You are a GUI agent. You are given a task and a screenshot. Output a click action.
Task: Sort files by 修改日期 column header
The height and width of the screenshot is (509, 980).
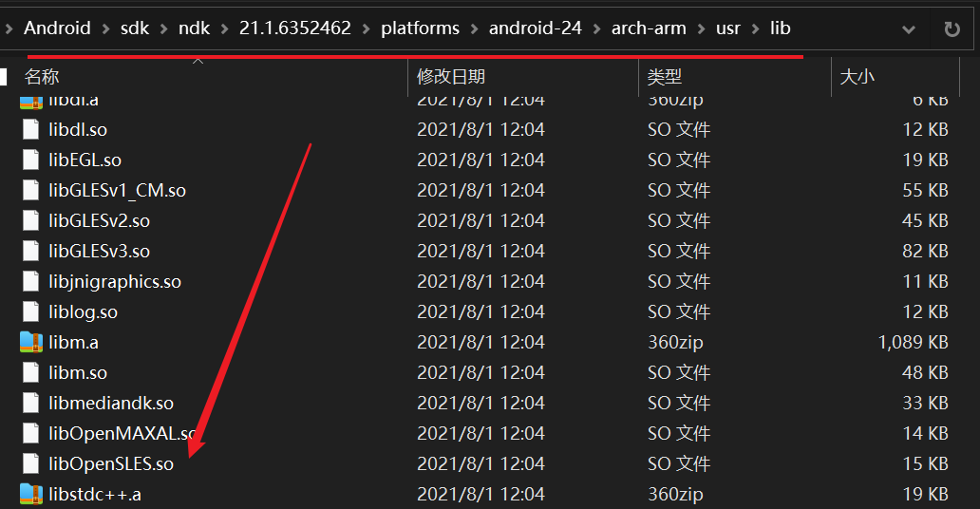pos(451,76)
